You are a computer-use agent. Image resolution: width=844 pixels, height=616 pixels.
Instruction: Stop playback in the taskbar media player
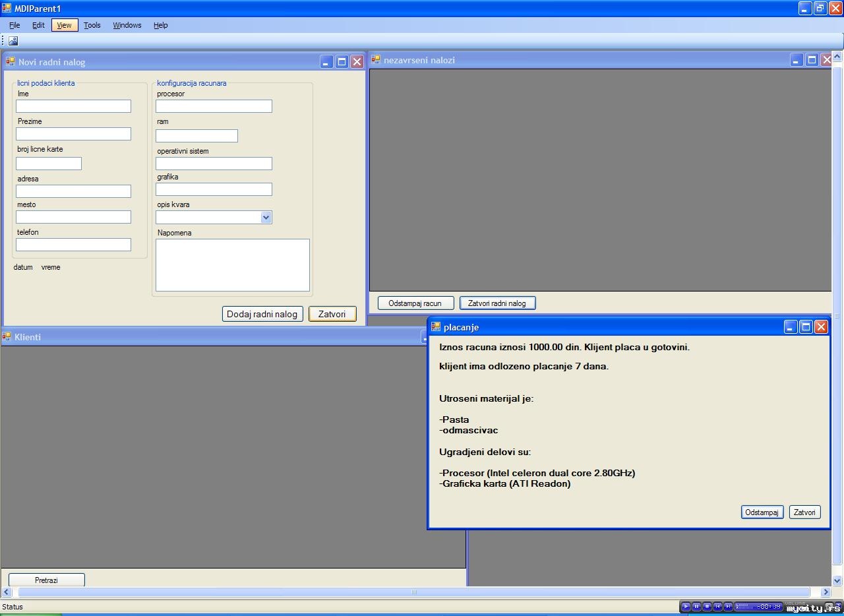pyautogui.click(x=707, y=606)
